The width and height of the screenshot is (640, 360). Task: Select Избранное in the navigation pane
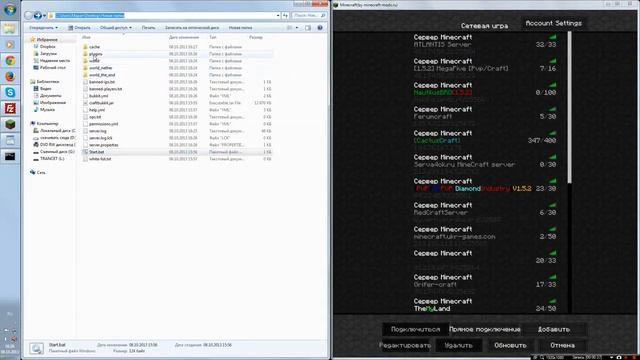[x=47, y=40]
